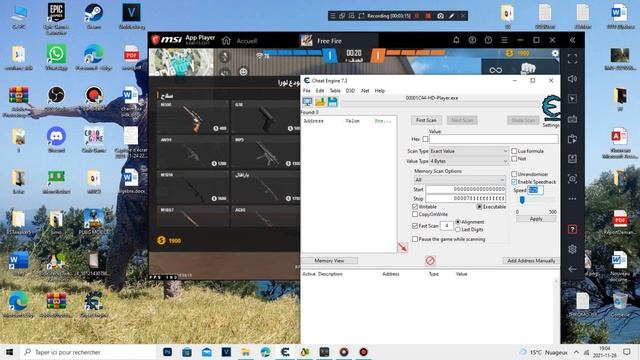
Task: Click the save floppy disk icon in Cheat Engine
Action: click(x=333, y=102)
